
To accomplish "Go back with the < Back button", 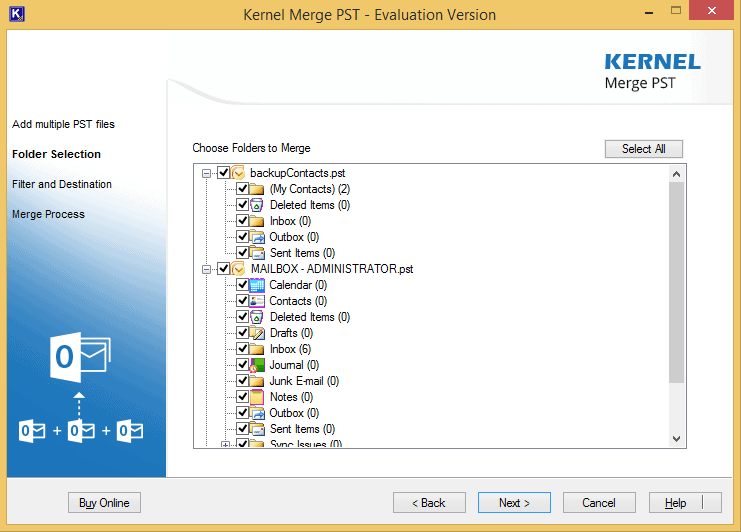I will coord(429,503).
